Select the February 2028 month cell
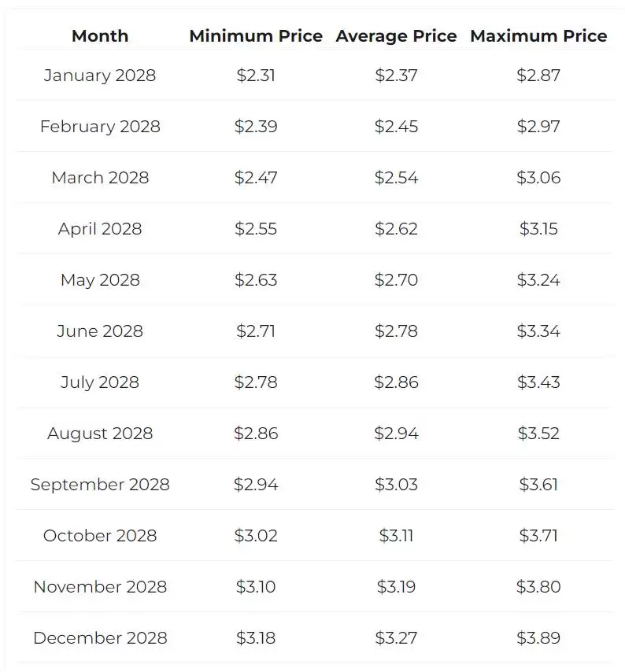625x672 pixels. [x=100, y=127]
